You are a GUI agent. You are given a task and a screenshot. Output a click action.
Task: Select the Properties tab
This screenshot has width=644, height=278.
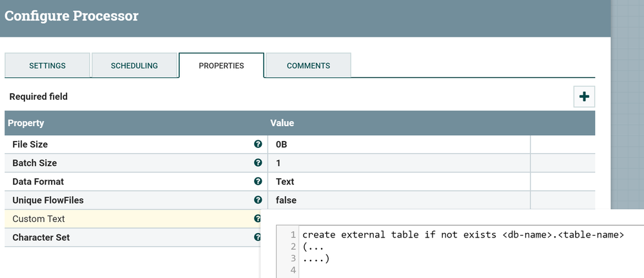(x=221, y=66)
